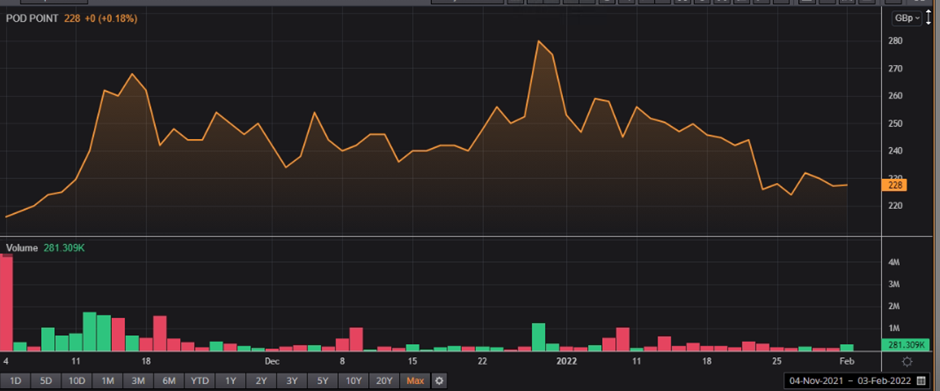Click the 280 price axis label
This screenshot has width=940, height=391.
[x=896, y=41]
